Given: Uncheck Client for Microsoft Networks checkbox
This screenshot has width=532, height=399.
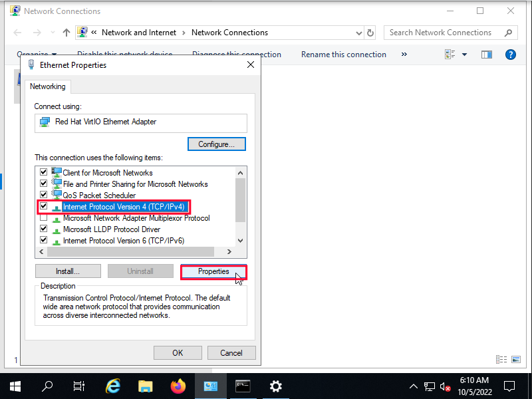Looking at the screenshot, I should pyautogui.click(x=43, y=172).
